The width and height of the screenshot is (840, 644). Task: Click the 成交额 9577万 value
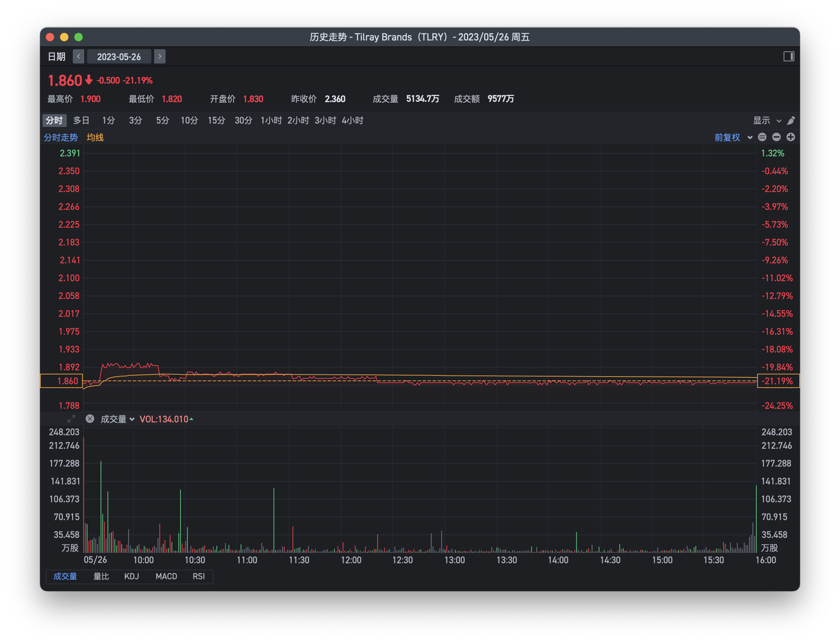tap(501, 99)
